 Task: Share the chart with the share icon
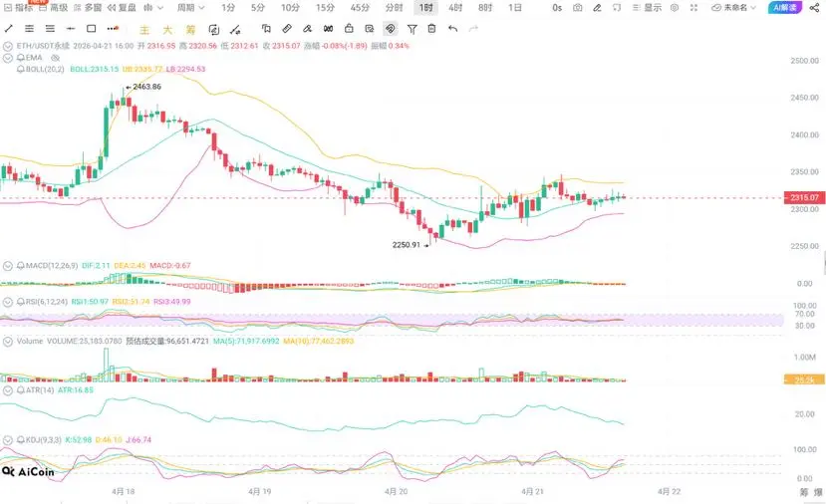coord(814,8)
